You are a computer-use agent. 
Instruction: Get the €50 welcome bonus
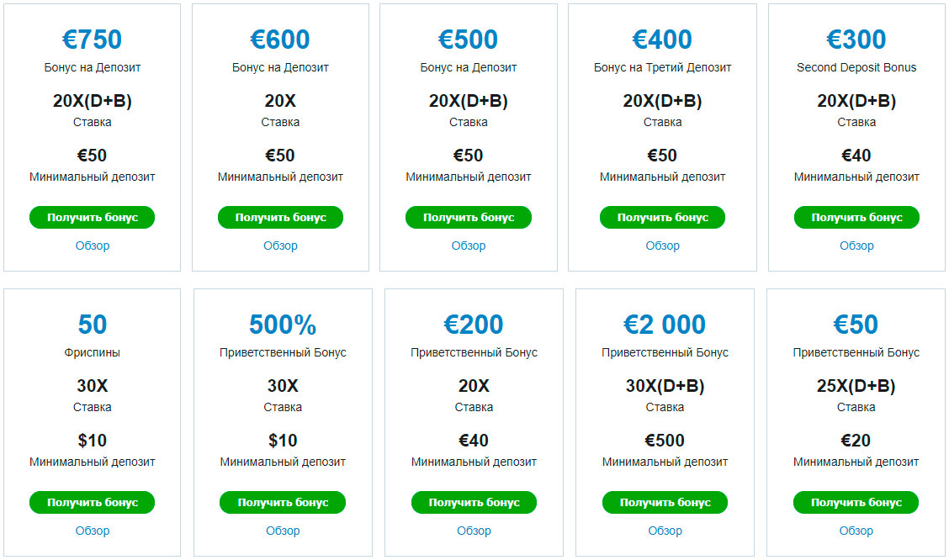pos(856,503)
